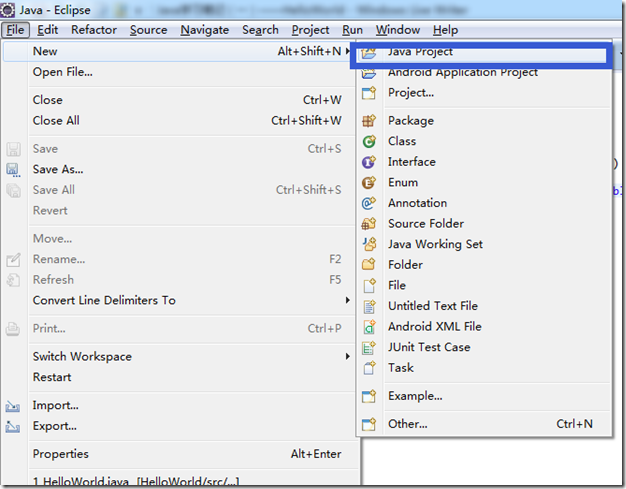The width and height of the screenshot is (626, 489).
Task: Select Class in New submenu
Action: pos(484,141)
